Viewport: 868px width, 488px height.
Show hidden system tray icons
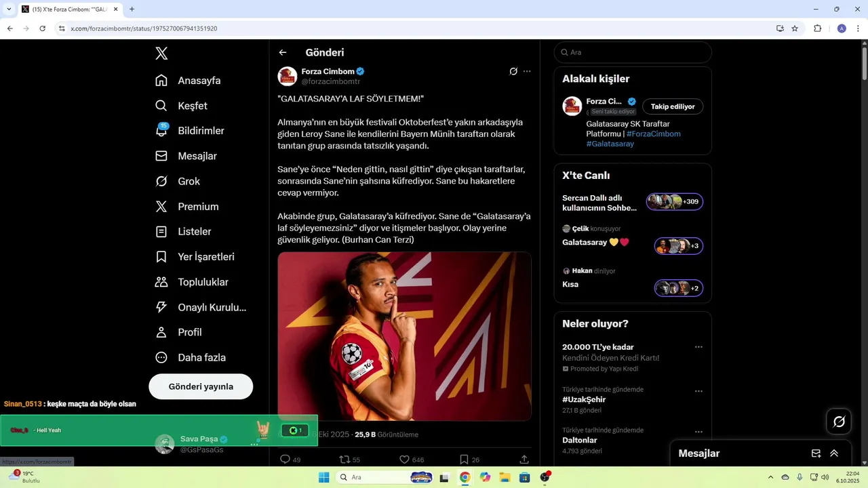(x=771, y=477)
